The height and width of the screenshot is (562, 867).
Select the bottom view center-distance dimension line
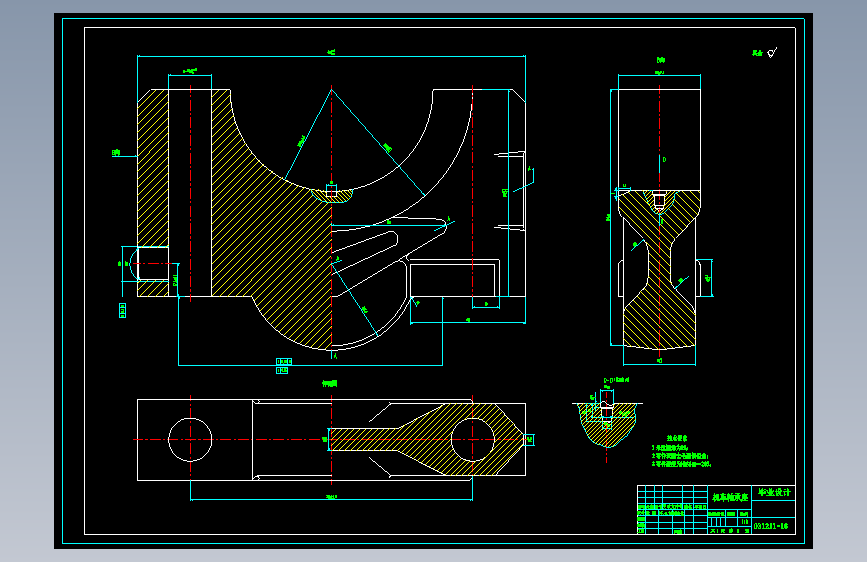[331, 500]
